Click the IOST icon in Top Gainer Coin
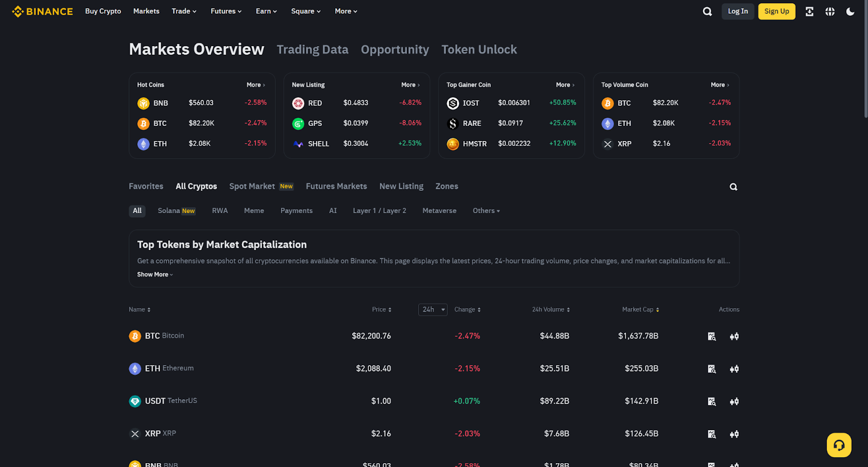 tap(452, 103)
